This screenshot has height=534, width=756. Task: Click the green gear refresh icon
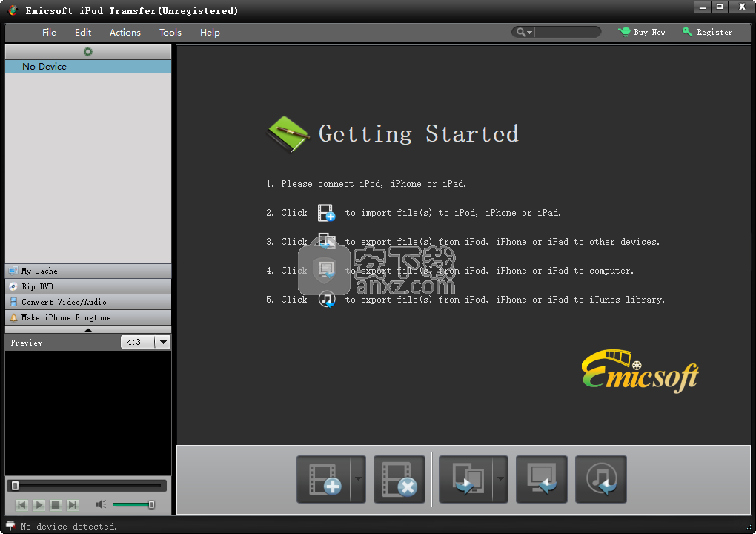pos(87,52)
